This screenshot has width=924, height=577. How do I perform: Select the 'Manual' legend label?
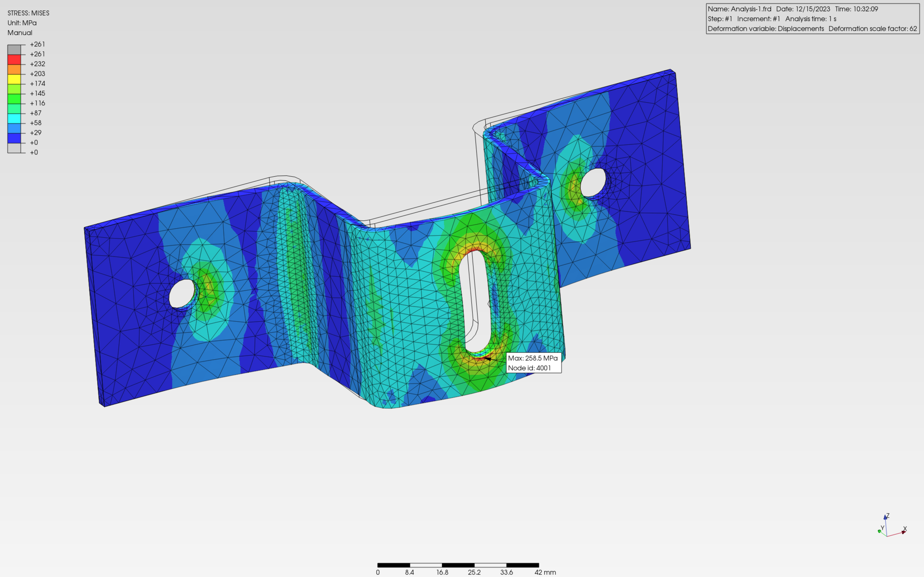(x=20, y=33)
